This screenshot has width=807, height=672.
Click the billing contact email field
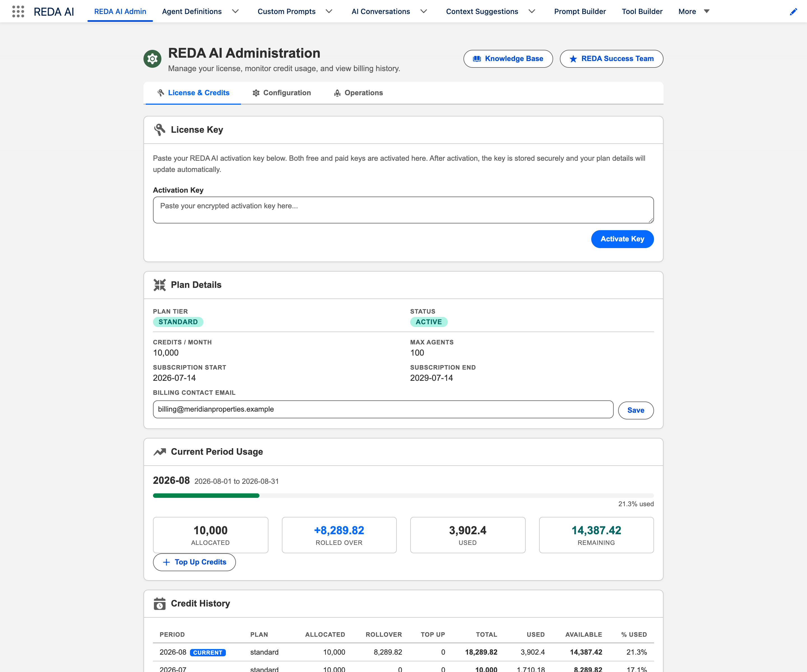(383, 409)
